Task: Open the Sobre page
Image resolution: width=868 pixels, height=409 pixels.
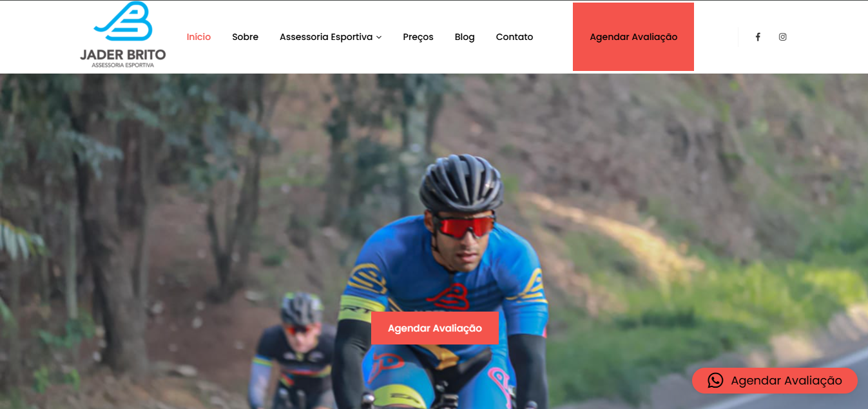Action: pos(245,37)
